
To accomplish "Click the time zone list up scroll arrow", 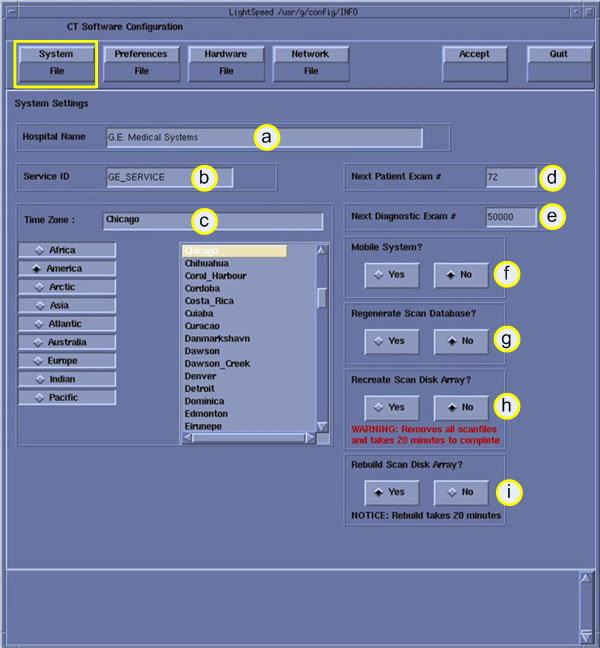I will [x=322, y=251].
